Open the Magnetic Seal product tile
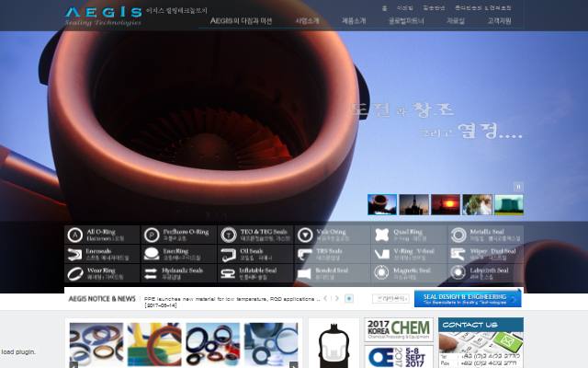The height and width of the screenshot is (368, 588). pos(409,273)
